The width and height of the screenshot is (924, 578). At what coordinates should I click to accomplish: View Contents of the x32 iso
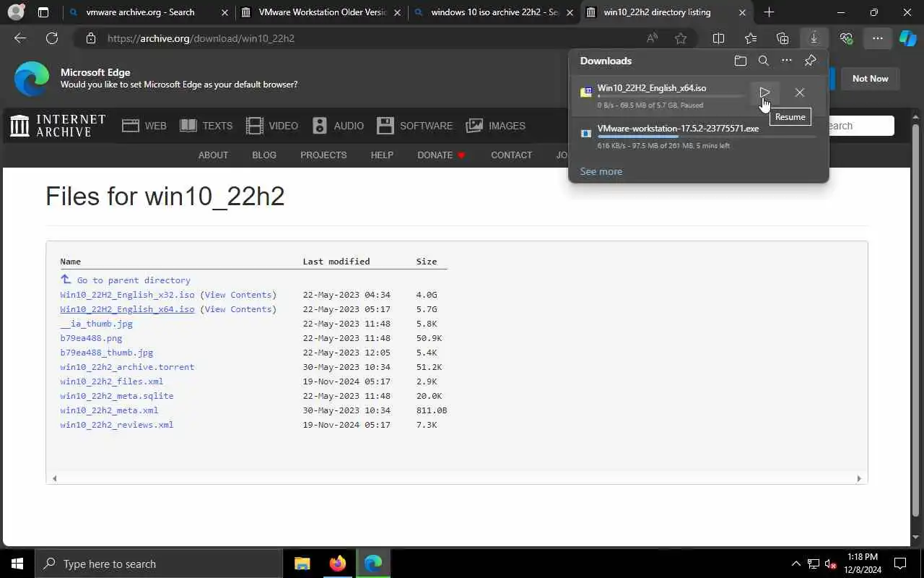[238, 295]
